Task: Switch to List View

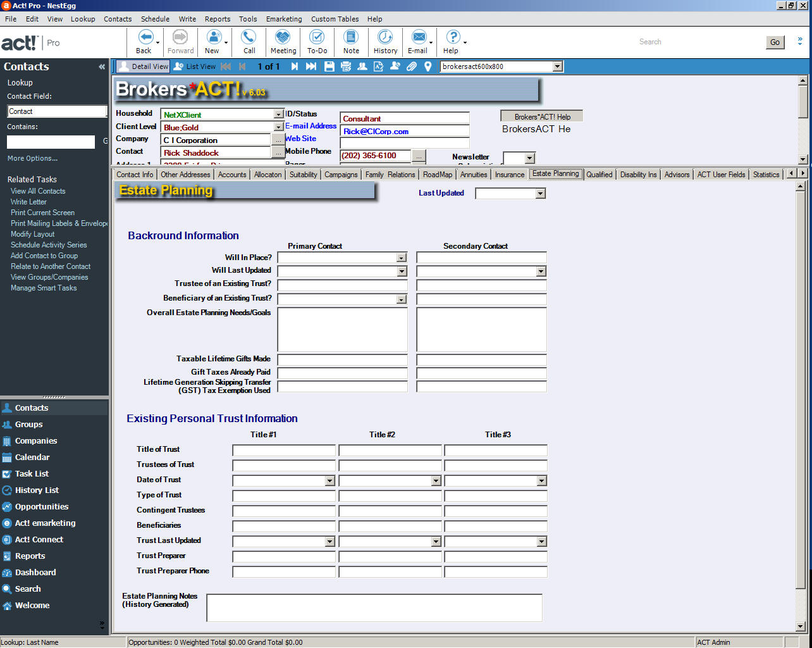Action: tap(195, 66)
